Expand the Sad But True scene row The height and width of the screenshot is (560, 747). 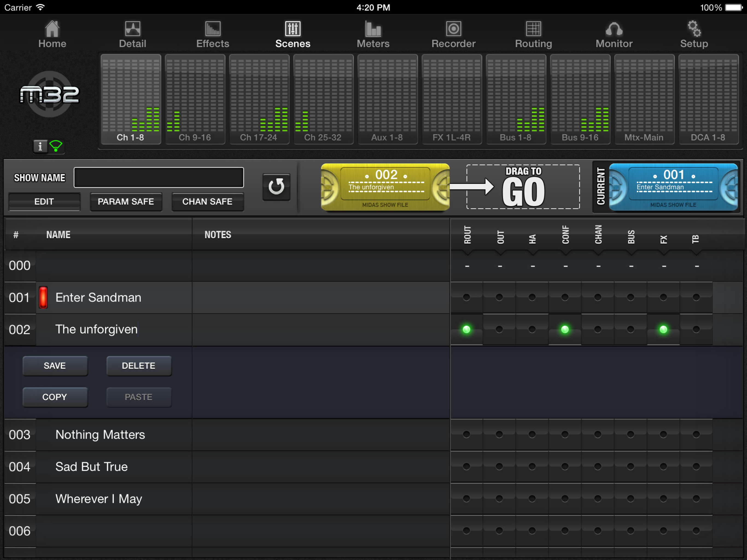tap(91, 466)
